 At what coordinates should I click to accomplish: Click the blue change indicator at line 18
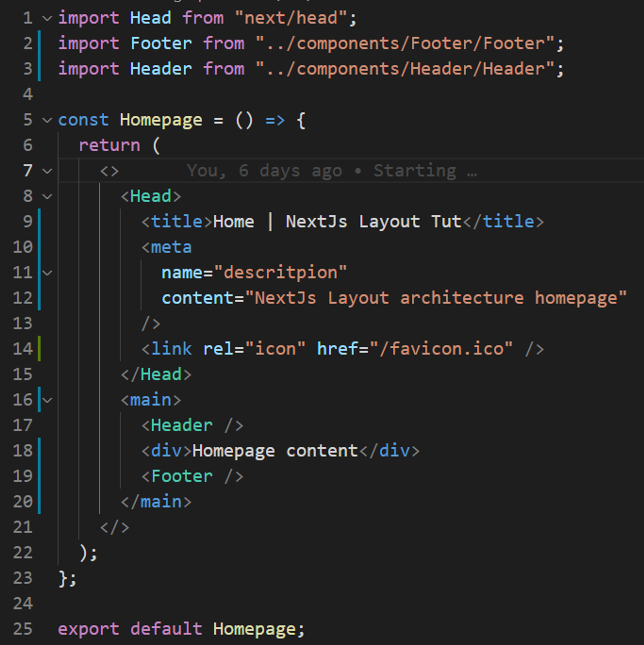pyautogui.click(x=39, y=451)
